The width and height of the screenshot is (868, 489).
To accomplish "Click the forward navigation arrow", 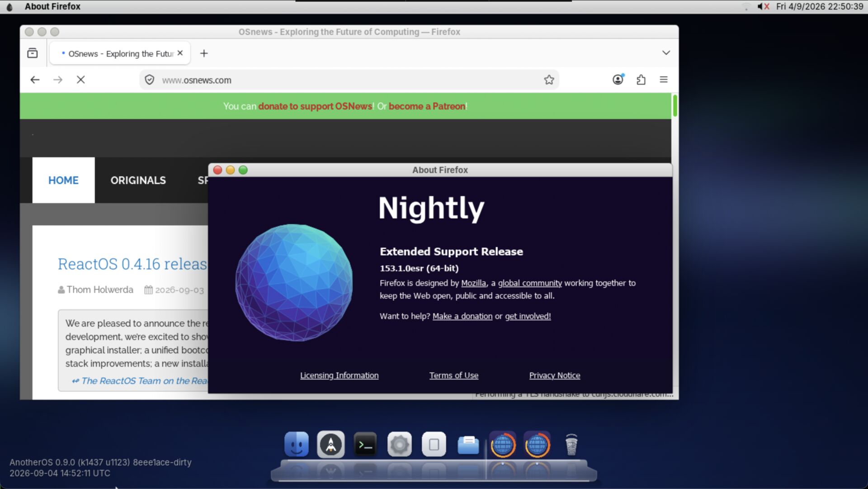I will point(58,80).
